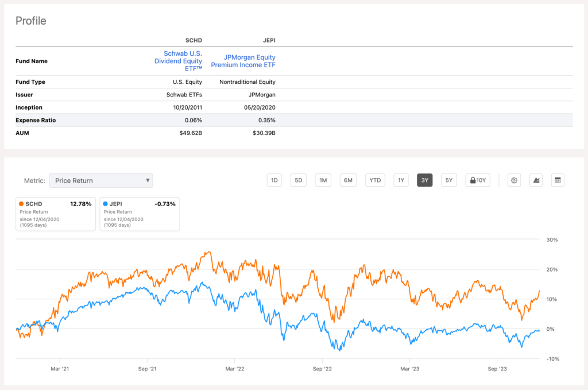The width and height of the screenshot is (588, 390).
Task: Show data table view icon
Action: [x=558, y=180]
